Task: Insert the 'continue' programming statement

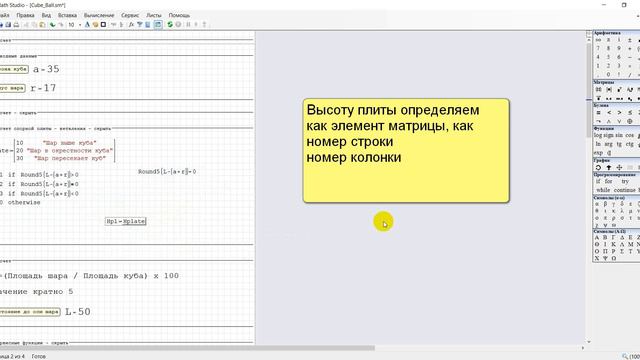Action: [624, 190]
